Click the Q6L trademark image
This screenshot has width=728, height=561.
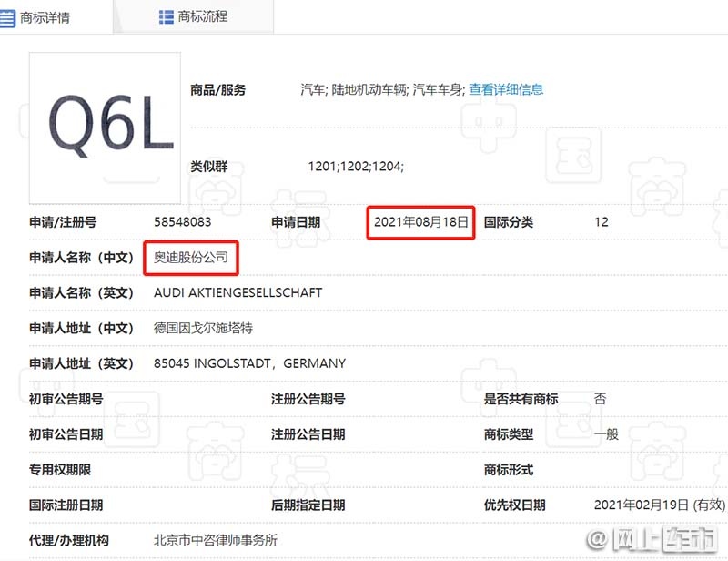tap(105, 127)
